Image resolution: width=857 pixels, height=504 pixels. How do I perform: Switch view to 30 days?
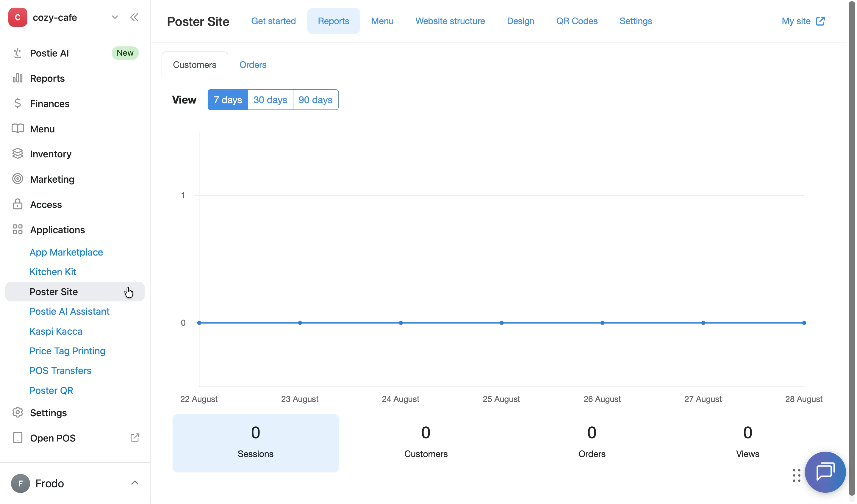pos(270,100)
